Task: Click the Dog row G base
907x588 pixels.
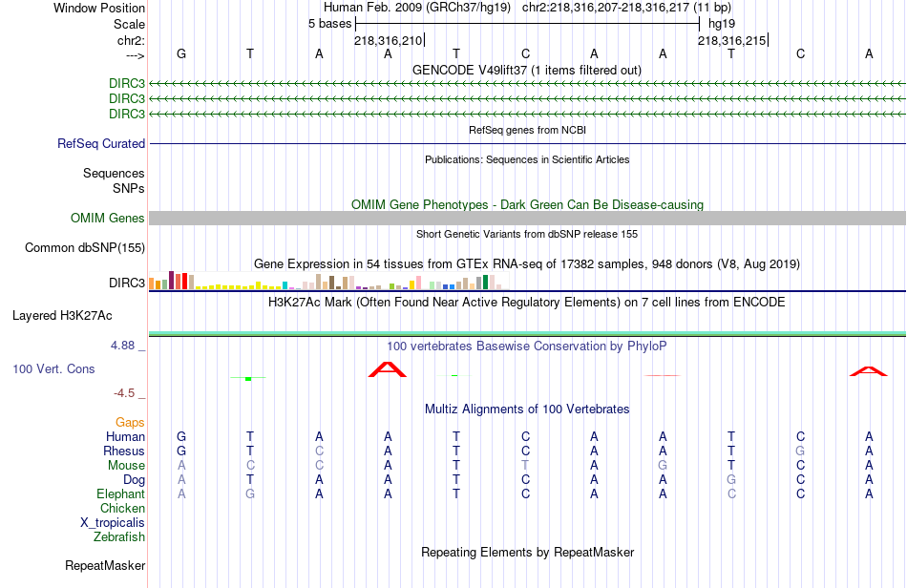Action: tap(731, 480)
